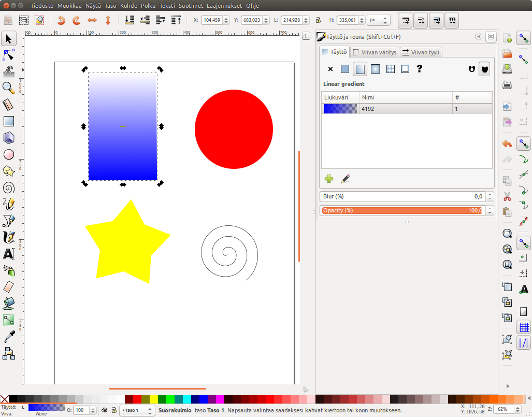Click the add gradient plus button
Viewport: 532px width, 417px height.
(x=329, y=179)
